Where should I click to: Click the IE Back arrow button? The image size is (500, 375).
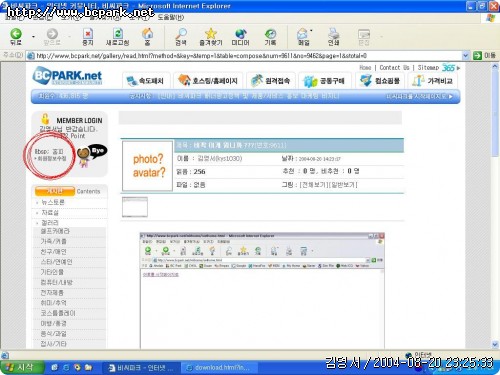(x=16, y=36)
